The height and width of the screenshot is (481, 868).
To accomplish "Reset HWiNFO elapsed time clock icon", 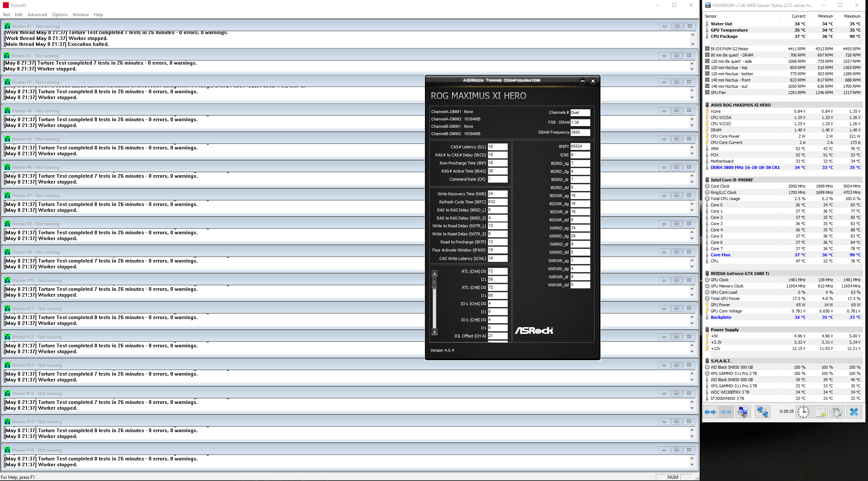I will pos(803,412).
